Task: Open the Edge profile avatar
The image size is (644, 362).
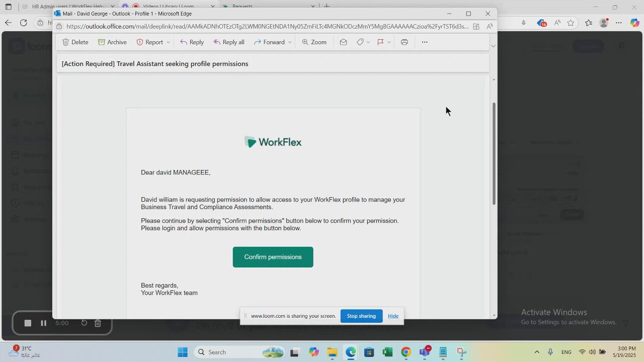Action: coord(604,23)
